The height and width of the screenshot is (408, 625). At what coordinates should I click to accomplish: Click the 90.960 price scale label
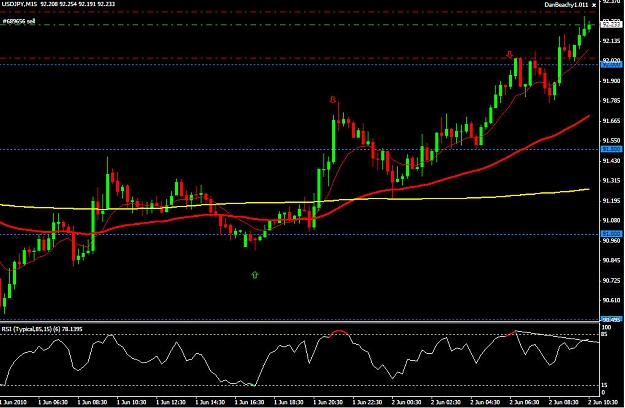coord(612,240)
